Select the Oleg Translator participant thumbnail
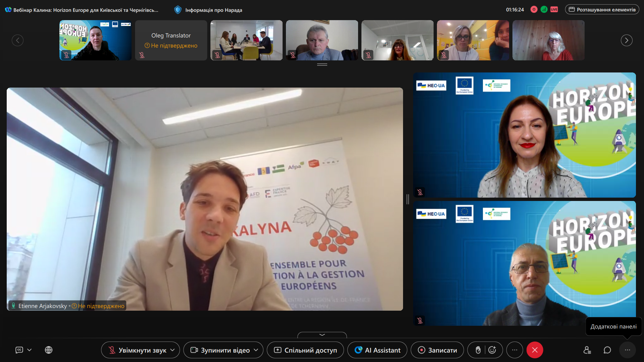 (x=171, y=40)
